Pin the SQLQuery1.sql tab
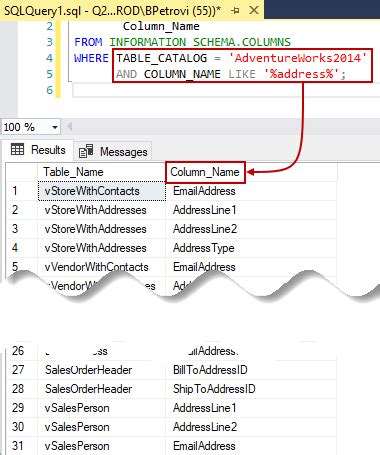 pyautogui.click(x=235, y=11)
